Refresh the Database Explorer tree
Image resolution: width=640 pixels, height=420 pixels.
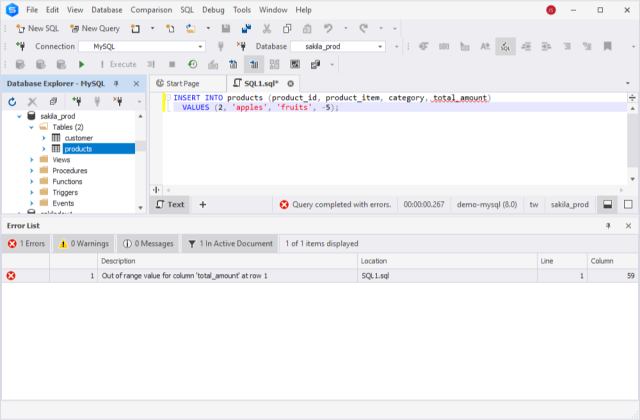pyautogui.click(x=13, y=101)
